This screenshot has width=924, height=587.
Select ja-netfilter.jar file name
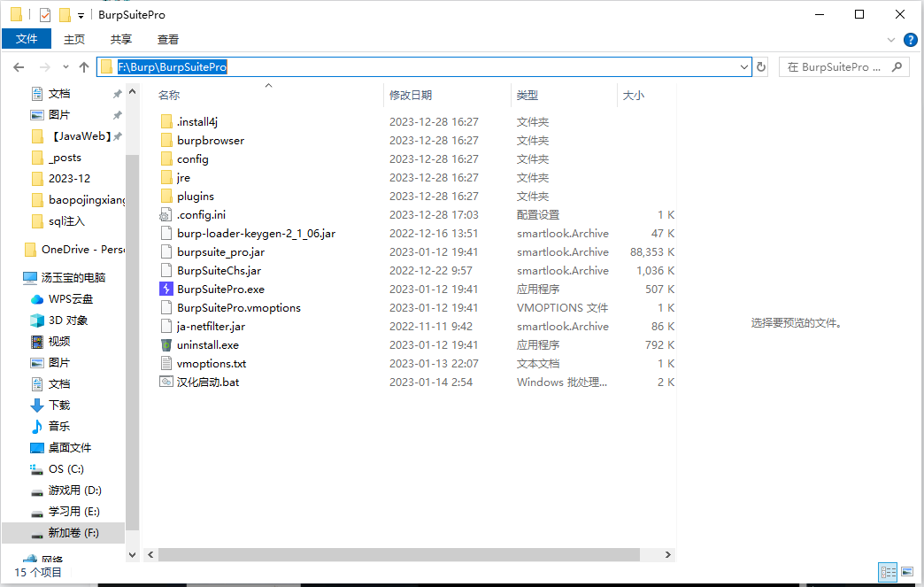pyautogui.click(x=211, y=326)
